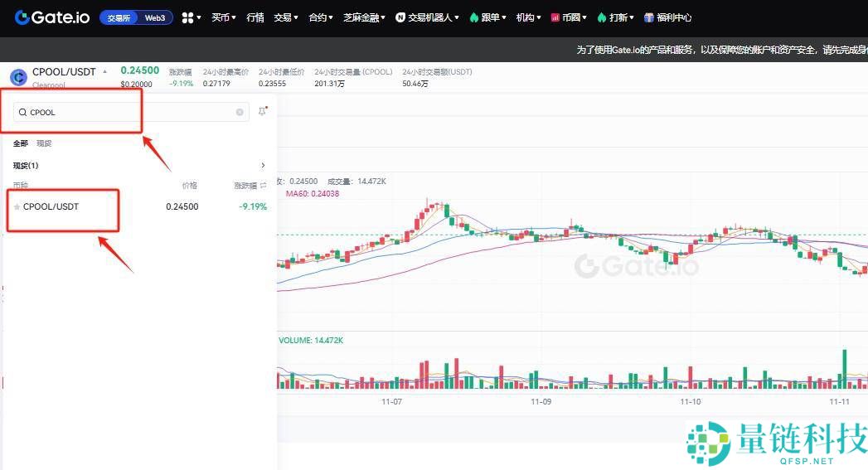The image size is (868, 470).
Task: Click the green flame icon beside 打新
Action: click(x=602, y=17)
